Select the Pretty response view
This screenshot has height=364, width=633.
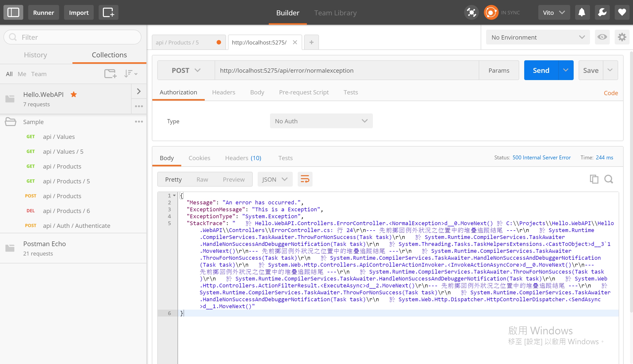click(x=173, y=179)
